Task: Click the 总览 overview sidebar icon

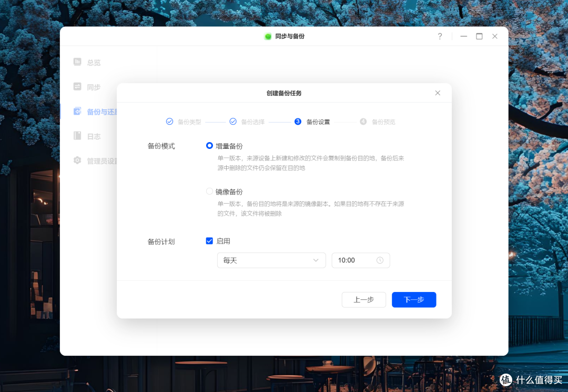Action: [77, 62]
